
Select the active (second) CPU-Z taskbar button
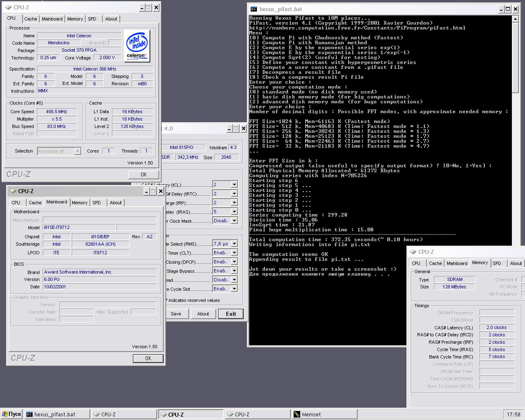click(x=191, y=414)
